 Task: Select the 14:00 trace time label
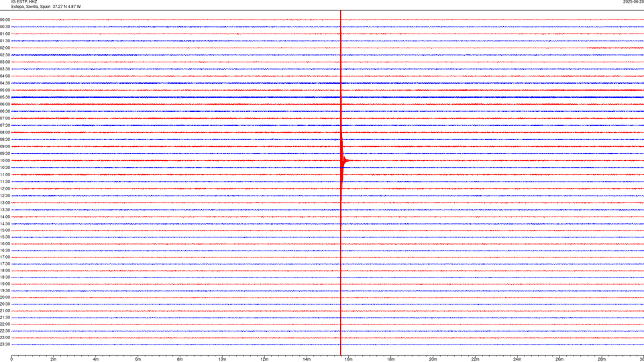(5, 217)
